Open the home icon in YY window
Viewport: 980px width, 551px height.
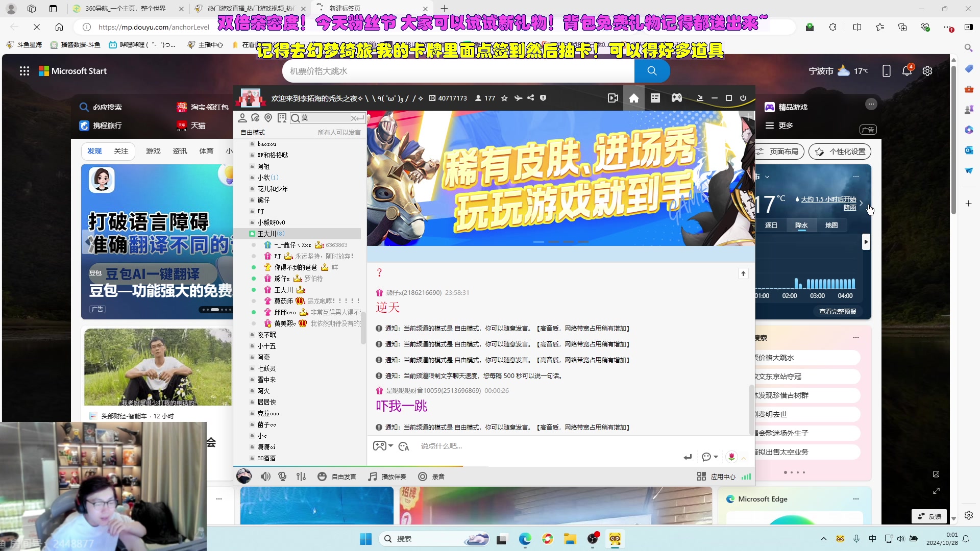point(634,98)
